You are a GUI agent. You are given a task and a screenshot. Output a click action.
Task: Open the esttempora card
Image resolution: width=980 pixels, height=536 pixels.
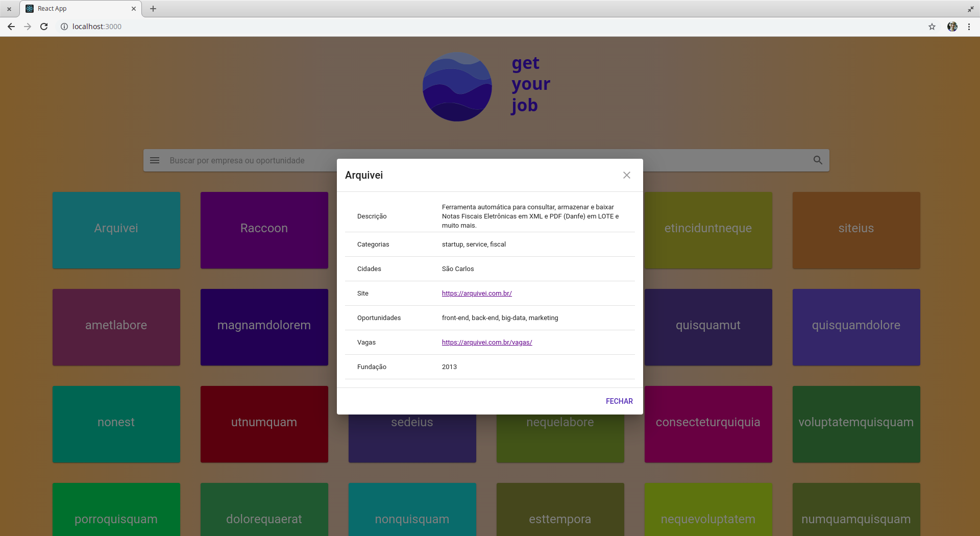(560, 509)
